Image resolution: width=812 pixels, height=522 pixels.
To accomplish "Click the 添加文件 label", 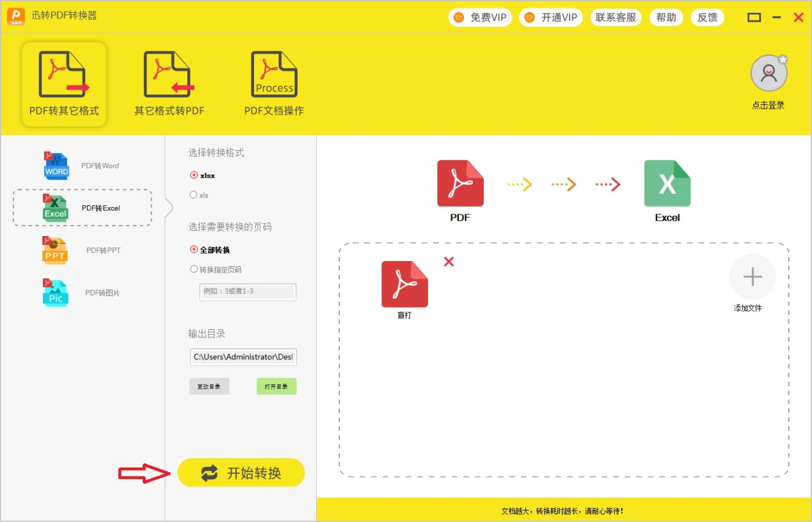I will coord(748,308).
